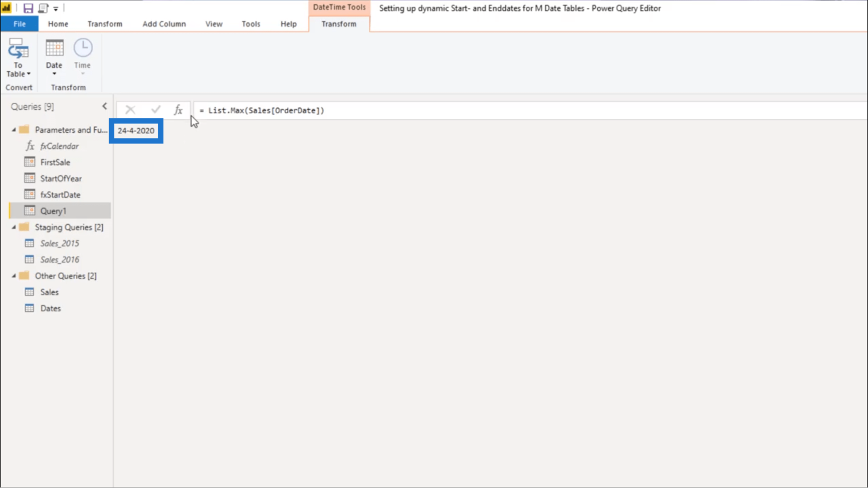Open the Add Column ribbon tab
Screen dimensions: 868x488
164,24
